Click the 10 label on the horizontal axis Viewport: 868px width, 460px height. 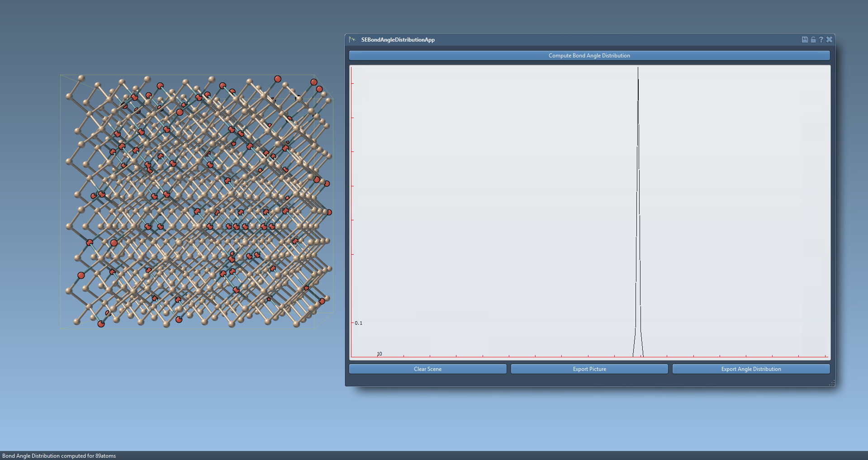coord(379,354)
